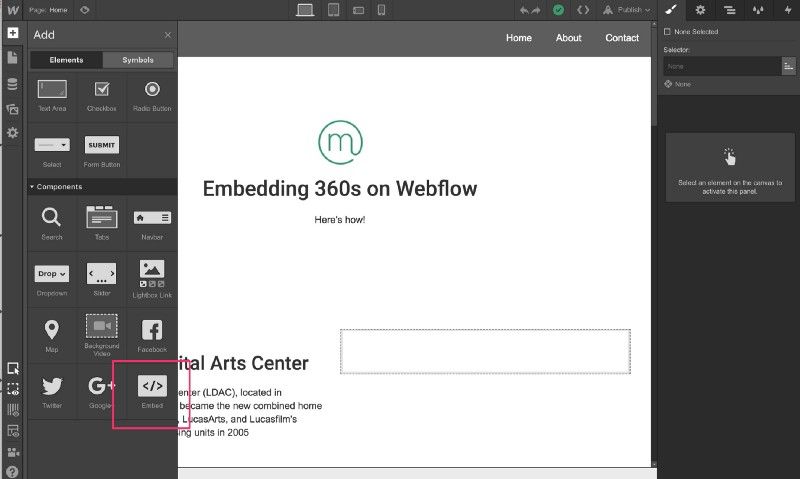Screen dimensions: 800x479
Task: Open the Style Manager droplets tab
Action: [x=758, y=10]
